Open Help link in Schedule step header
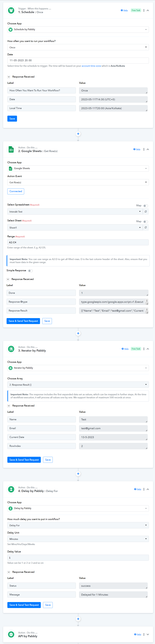This screenshot has width=155, height=644. click(x=124, y=10)
